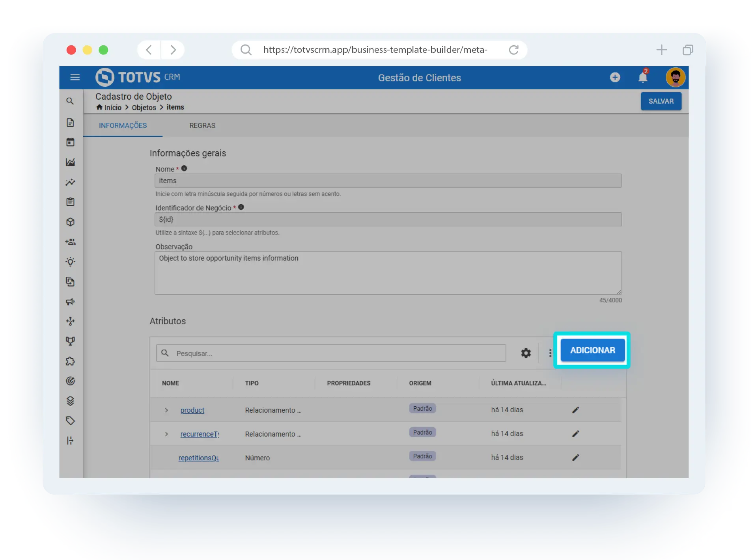Edit the repetitionsQu row with pencil icon
The image size is (756, 560).
(x=575, y=458)
